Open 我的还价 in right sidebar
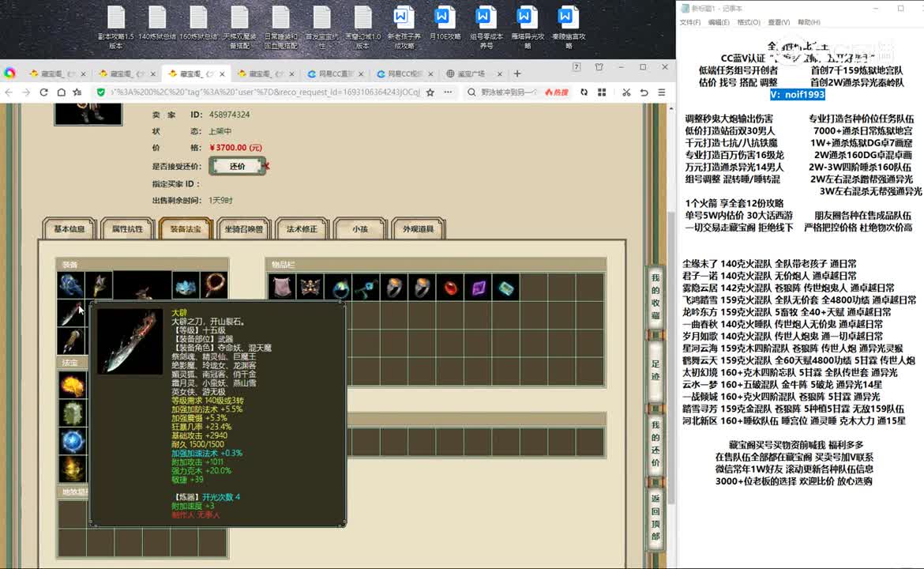The width and height of the screenshot is (924, 569). tap(655, 443)
